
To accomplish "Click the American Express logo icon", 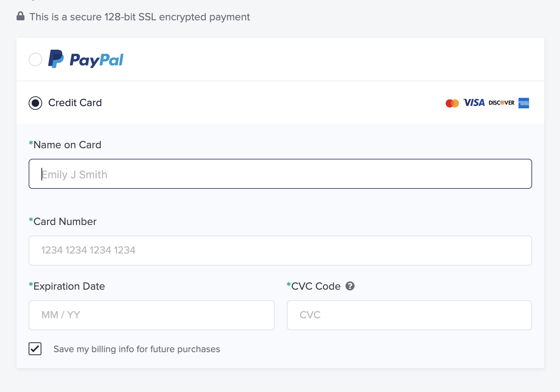I will pyautogui.click(x=523, y=103).
